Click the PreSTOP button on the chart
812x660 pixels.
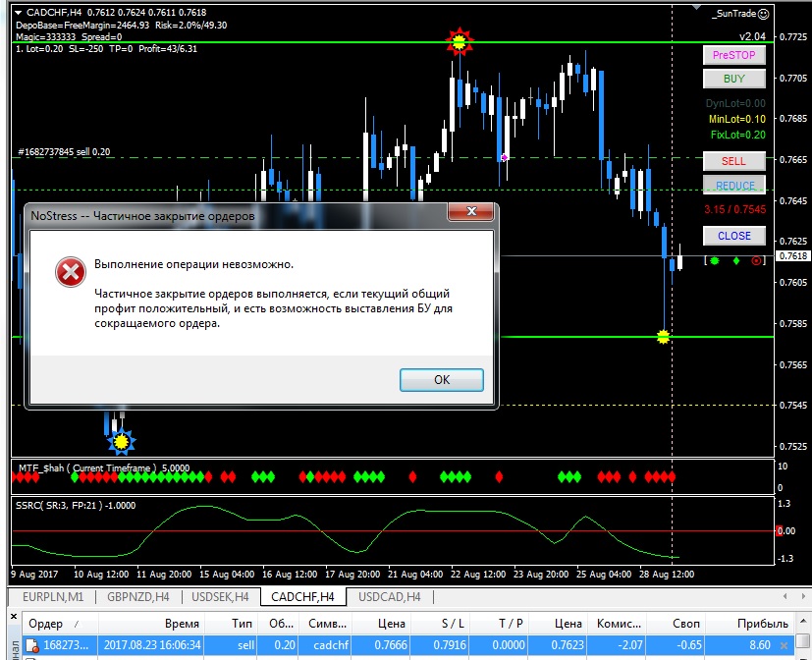coord(733,55)
